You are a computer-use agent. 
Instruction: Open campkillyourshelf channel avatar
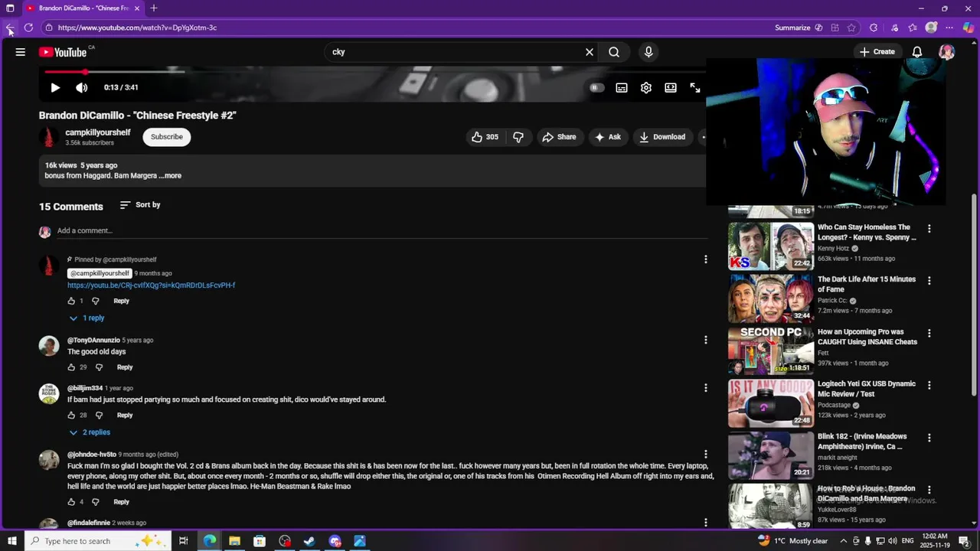click(x=49, y=137)
